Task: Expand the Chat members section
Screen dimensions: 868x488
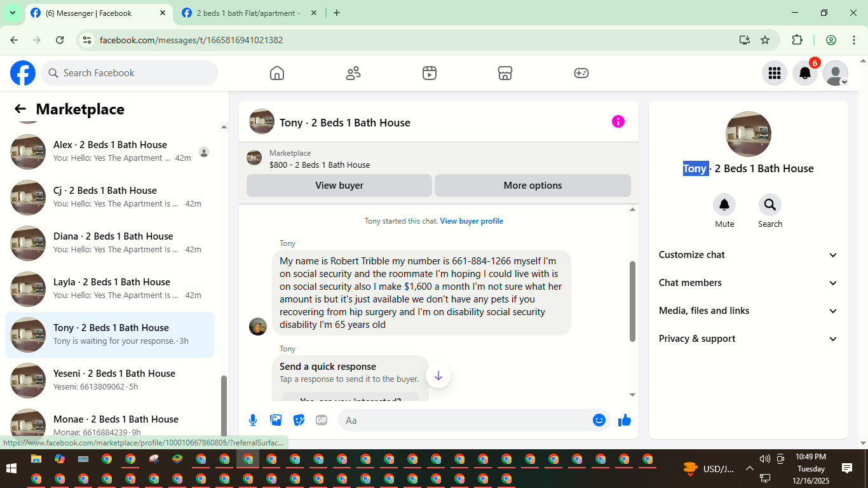Action: coord(748,283)
